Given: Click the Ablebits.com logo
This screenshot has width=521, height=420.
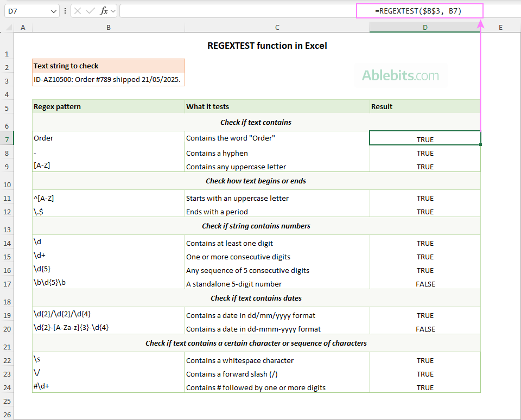Looking at the screenshot, I should point(401,75).
